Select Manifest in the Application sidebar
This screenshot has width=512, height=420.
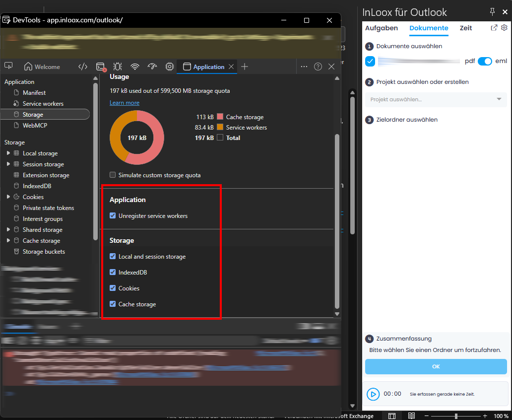pos(34,93)
